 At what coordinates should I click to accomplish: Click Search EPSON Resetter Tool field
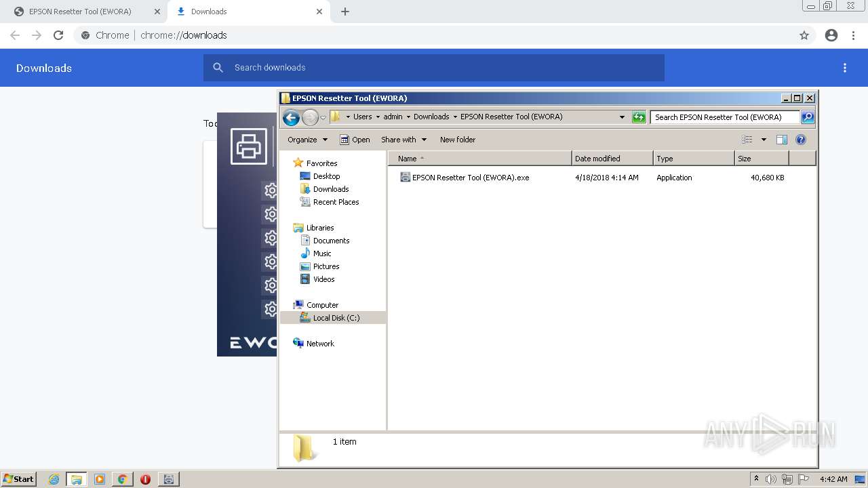coord(724,117)
